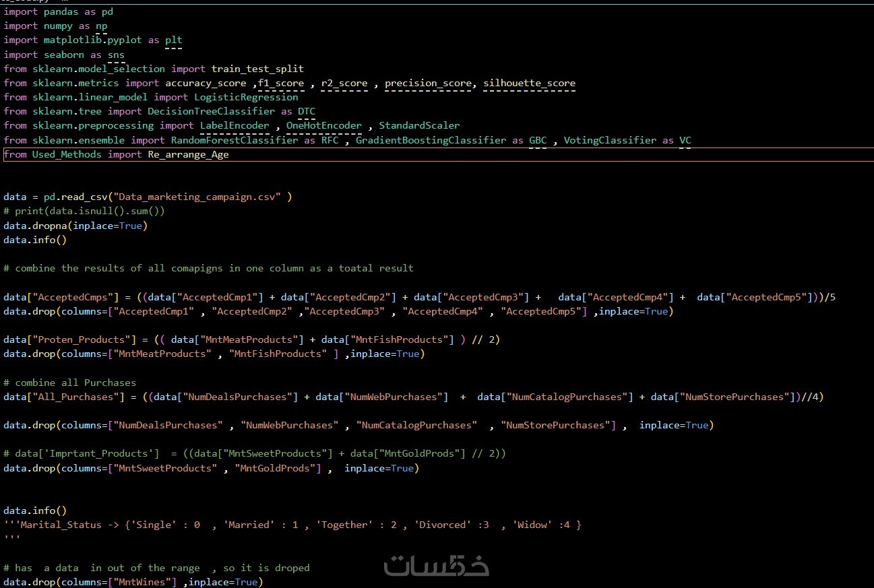Click the "Used_Methods" module name
The height and width of the screenshot is (588, 874).
[67, 154]
